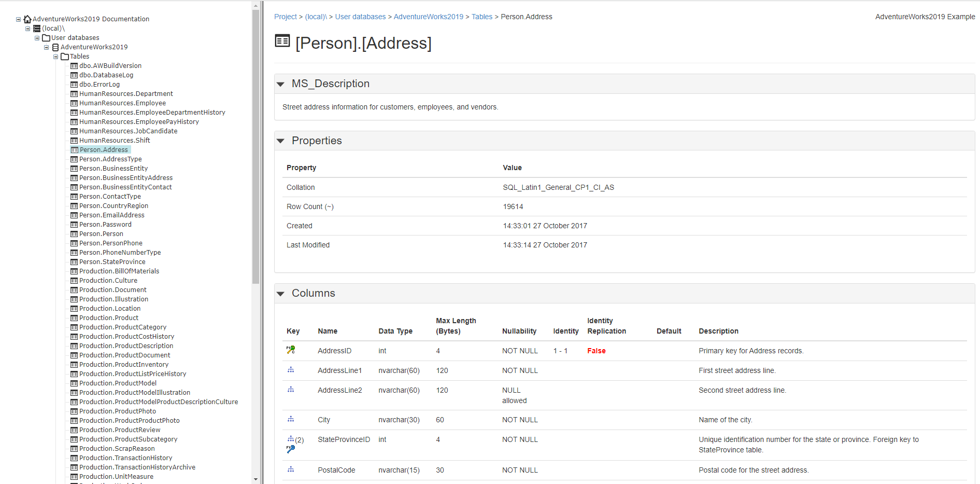This screenshot has height=484, width=980.
Task: Open the Project breadcrumb link
Action: (x=286, y=17)
